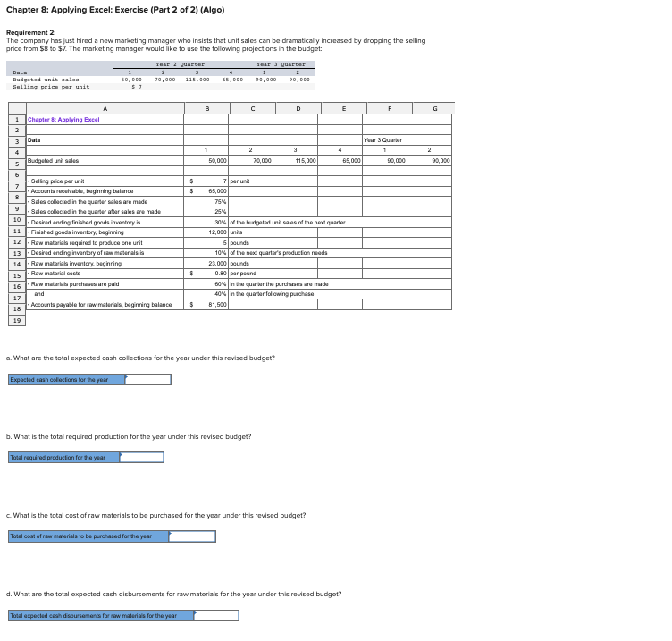Select column A header
The width and height of the screenshot is (672, 641).
tap(105, 108)
